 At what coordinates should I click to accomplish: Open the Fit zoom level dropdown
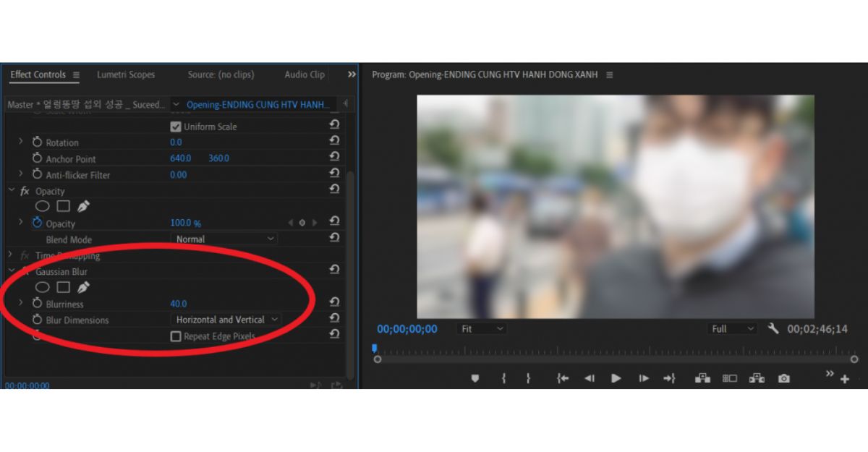(482, 329)
